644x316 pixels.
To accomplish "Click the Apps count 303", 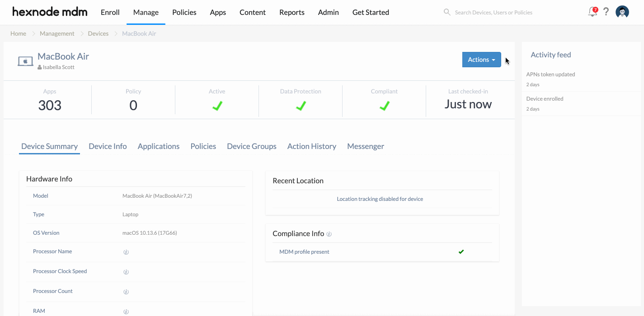I will (x=50, y=105).
